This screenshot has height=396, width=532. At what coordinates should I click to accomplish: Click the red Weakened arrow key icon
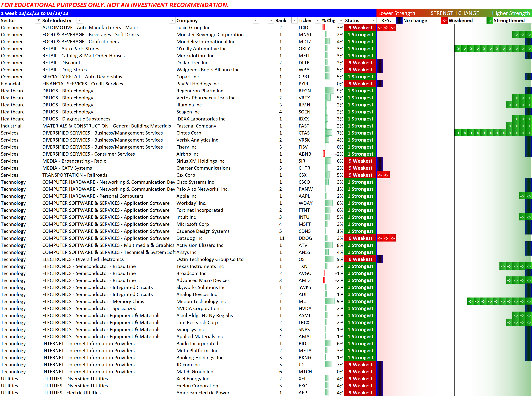tap(444, 21)
